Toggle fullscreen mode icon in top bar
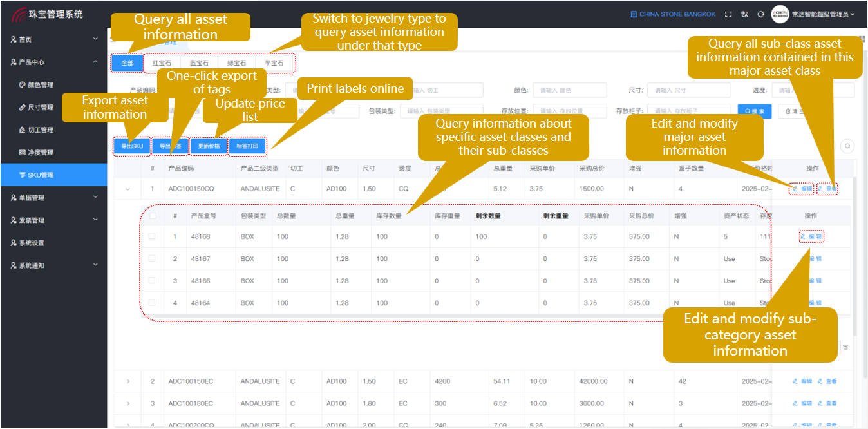 coord(728,14)
